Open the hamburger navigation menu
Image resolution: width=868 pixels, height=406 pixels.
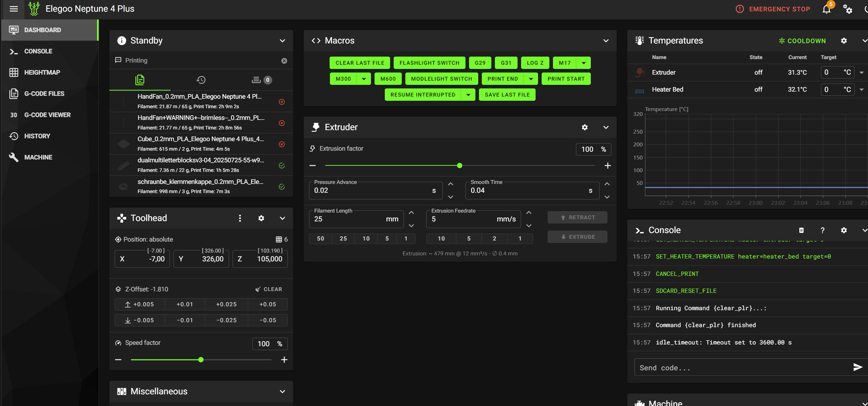(14, 9)
